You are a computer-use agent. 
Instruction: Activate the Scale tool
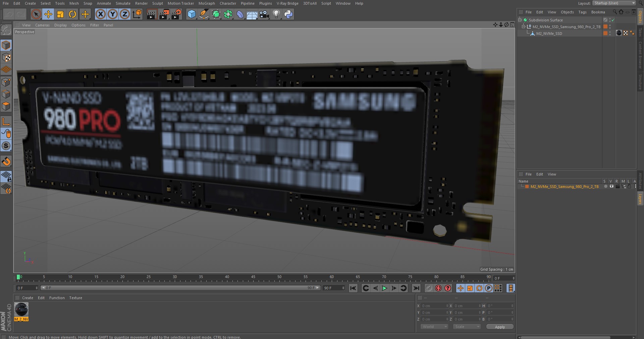60,14
